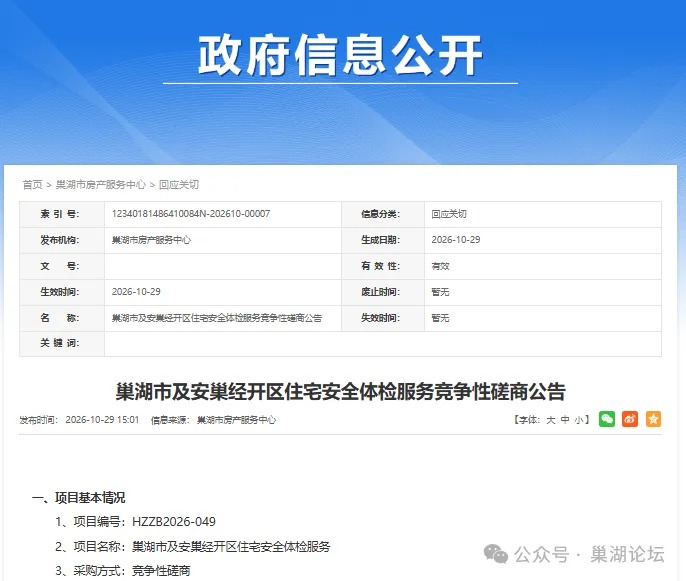Open the 首页 breadcrumb link

32,185
